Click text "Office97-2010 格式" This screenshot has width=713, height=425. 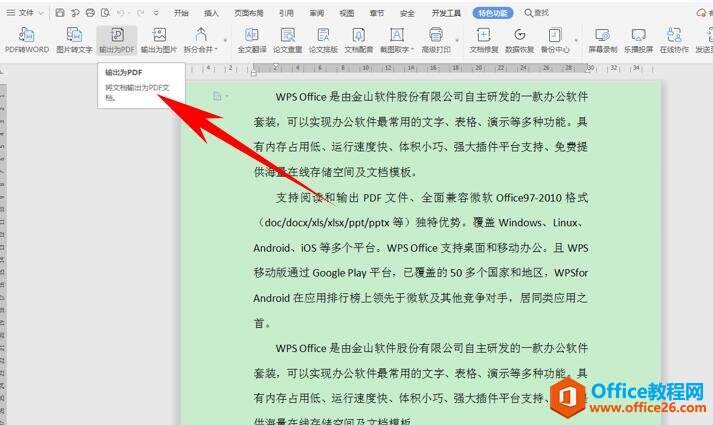[542, 198]
